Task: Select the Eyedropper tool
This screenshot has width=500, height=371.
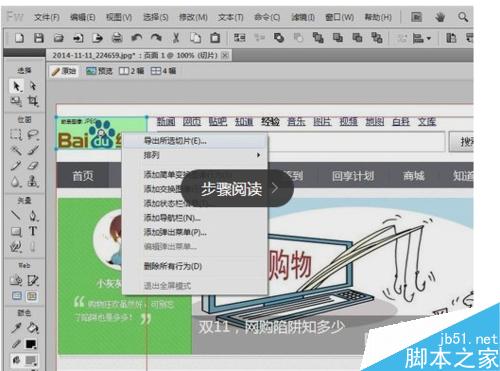Action: click(x=16, y=328)
